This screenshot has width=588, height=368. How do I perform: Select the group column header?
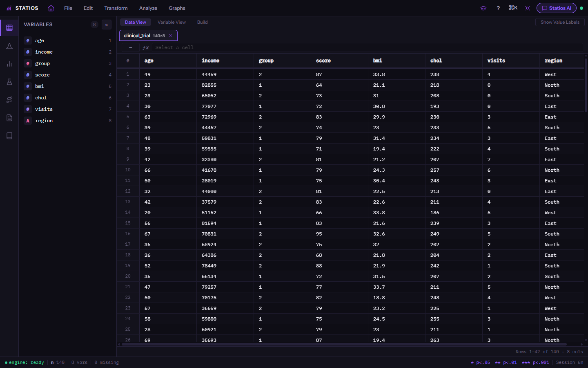[282, 61]
